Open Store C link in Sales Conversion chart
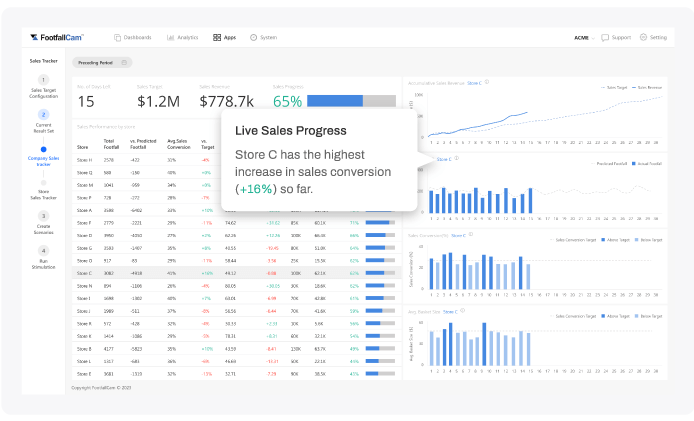Image resolution: width=694 pixels, height=421 pixels. pos(459,236)
